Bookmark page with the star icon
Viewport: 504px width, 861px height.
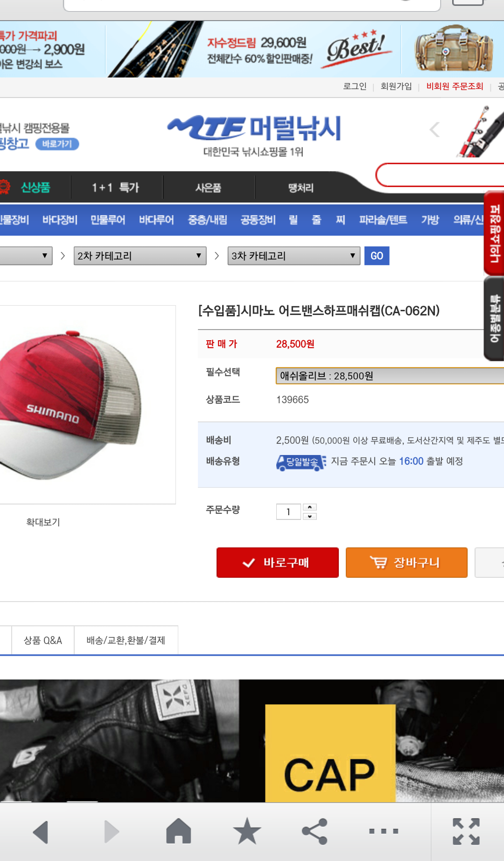247,831
